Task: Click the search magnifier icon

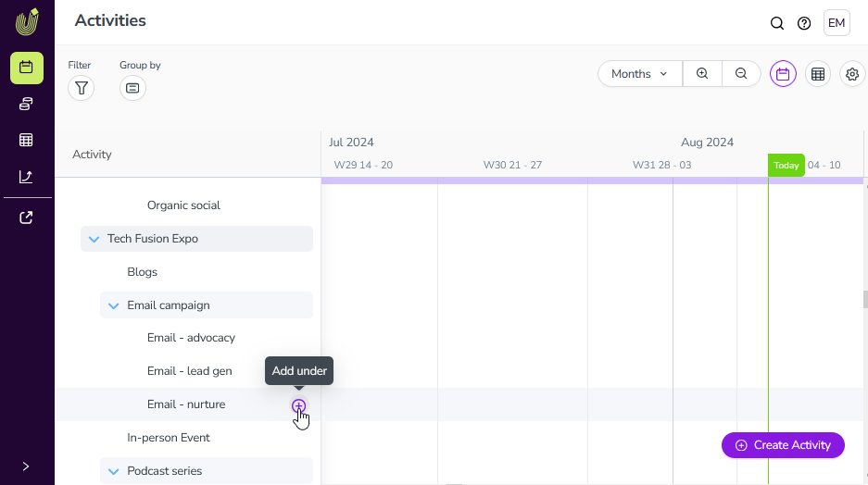Action: tap(777, 23)
